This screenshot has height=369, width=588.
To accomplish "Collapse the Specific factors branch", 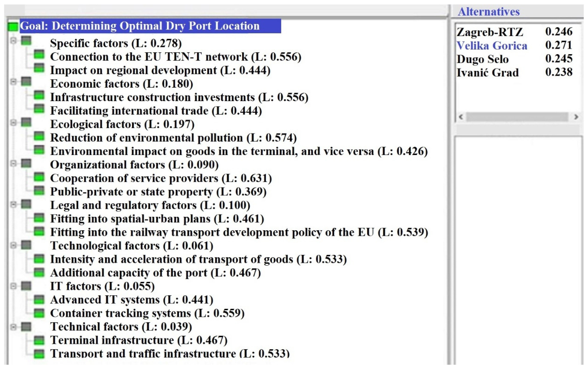I will [x=13, y=40].
